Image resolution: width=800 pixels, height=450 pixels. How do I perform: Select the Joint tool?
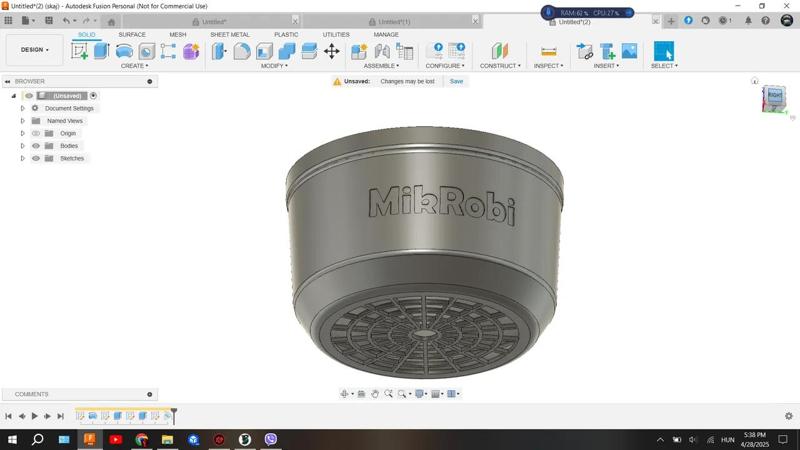(382, 51)
